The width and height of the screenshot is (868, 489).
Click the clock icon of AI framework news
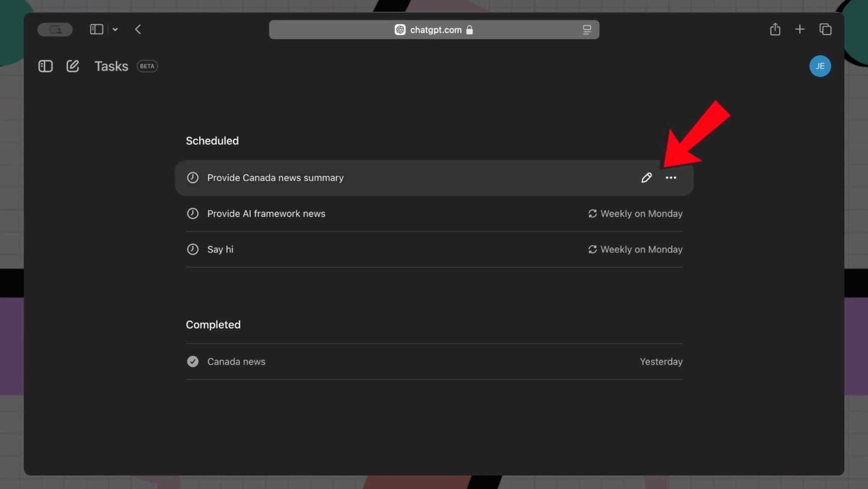tap(193, 214)
